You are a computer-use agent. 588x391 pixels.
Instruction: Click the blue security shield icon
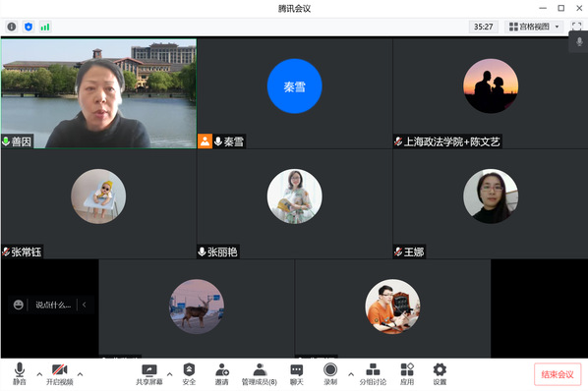tap(29, 27)
